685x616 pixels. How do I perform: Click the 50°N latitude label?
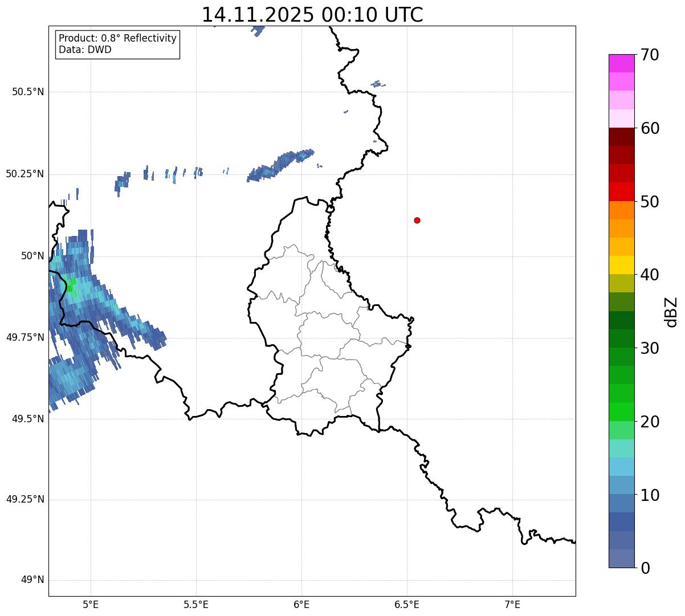point(32,255)
